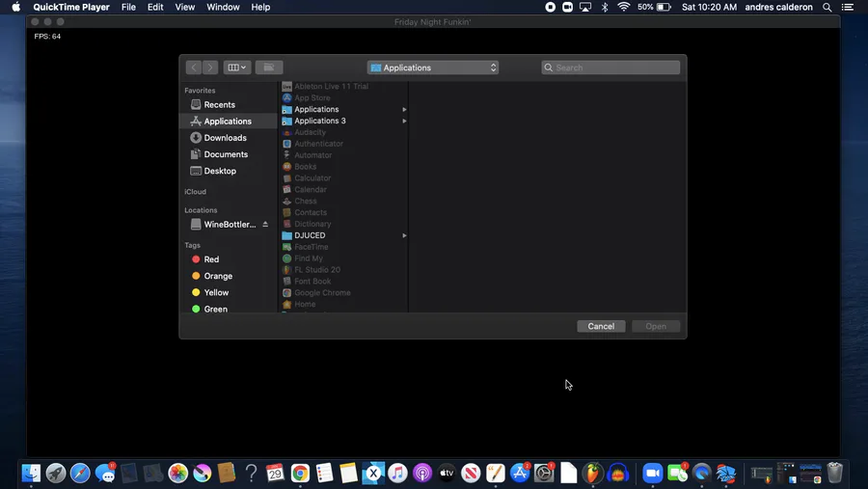Image resolution: width=868 pixels, height=489 pixels.
Task: Click the Open button
Action: point(656,326)
